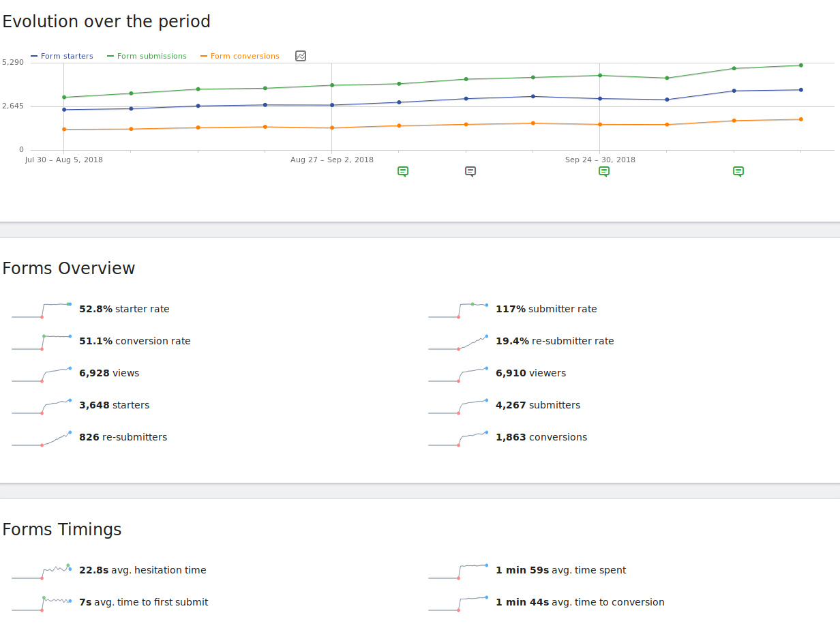Image resolution: width=840 pixels, height=628 pixels.
Task: Click 1 min 59s avg. time spent
Action: coord(560,570)
